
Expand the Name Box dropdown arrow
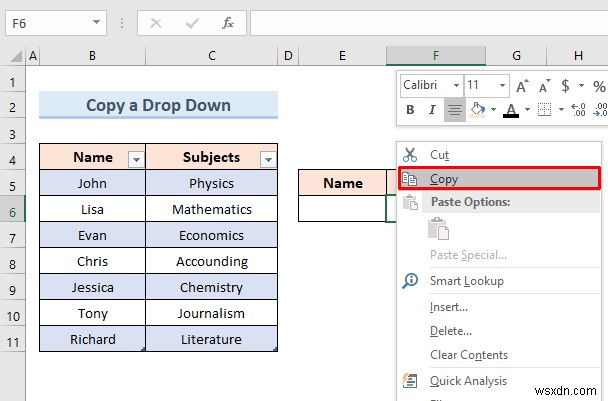point(96,22)
